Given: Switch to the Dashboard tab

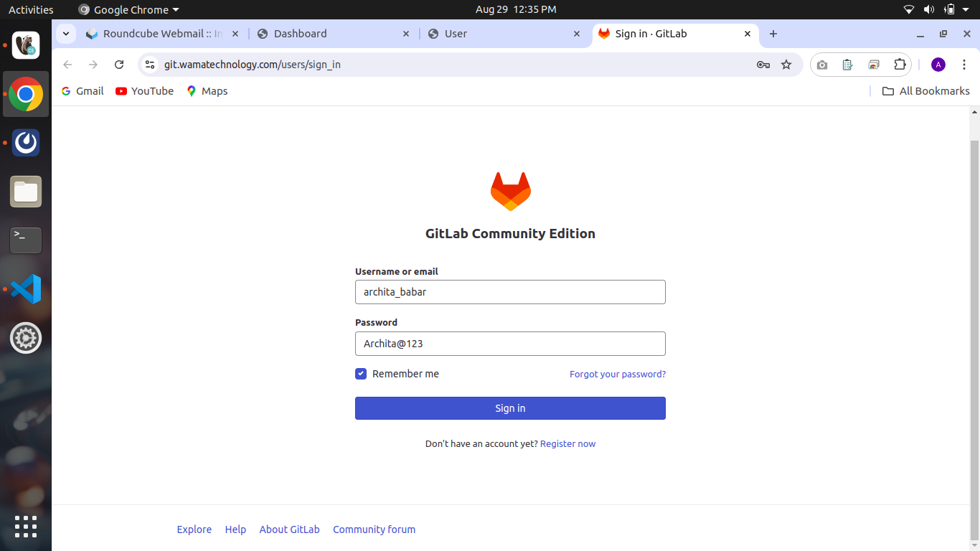Looking at the screenshot, I should tap(334, 34).
